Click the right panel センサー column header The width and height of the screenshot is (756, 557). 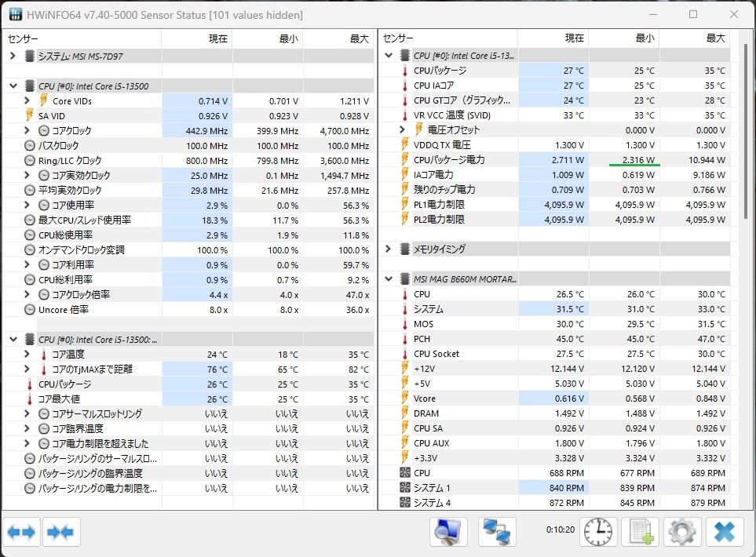tap(448, 38)
